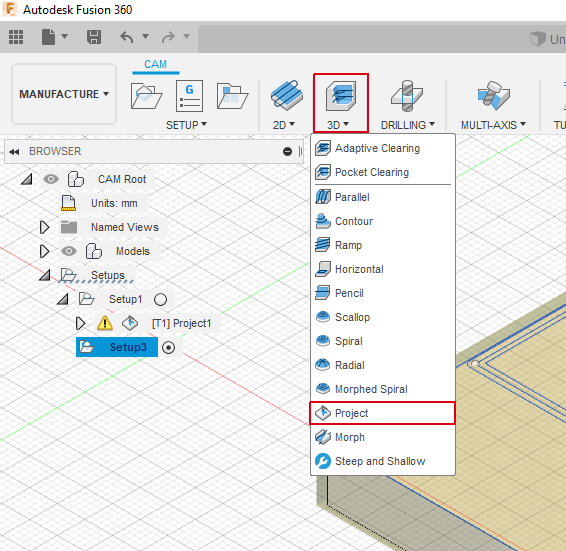The height and width of the screenshot is (551, 566).
Task: Open the redo history dropdown arrow
Action: (x=187, y=36)
